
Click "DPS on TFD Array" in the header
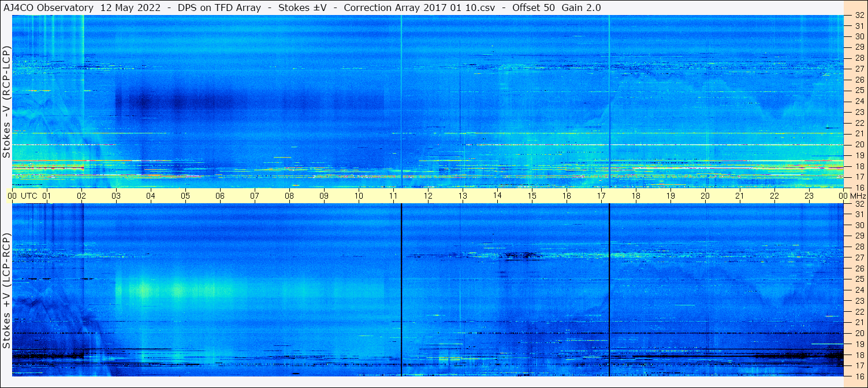click(x=218, y=8)
